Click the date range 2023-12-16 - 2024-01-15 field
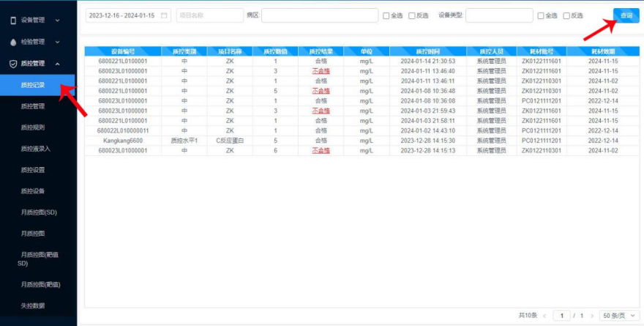The width and height of the screenshot is (644, 326). [128, 15]
